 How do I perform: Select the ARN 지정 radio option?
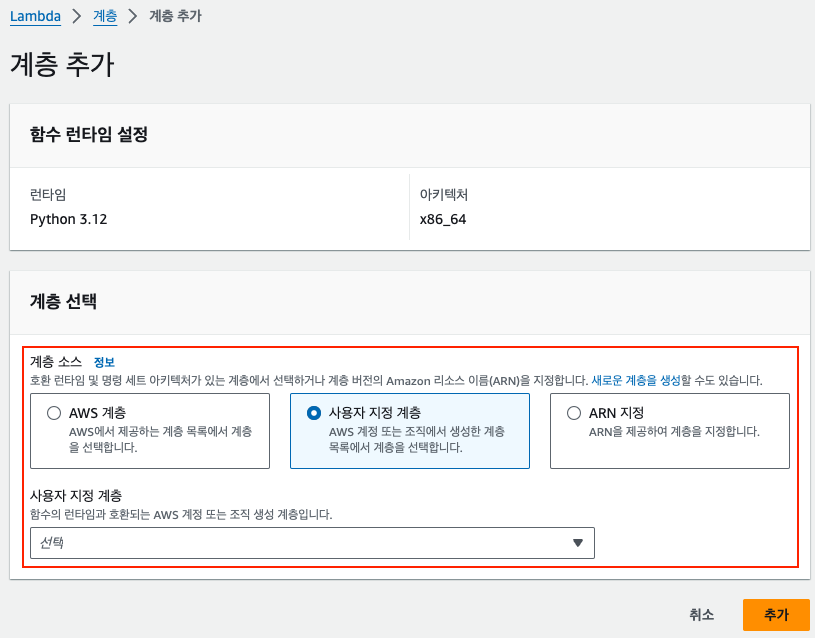pos(574,413)
